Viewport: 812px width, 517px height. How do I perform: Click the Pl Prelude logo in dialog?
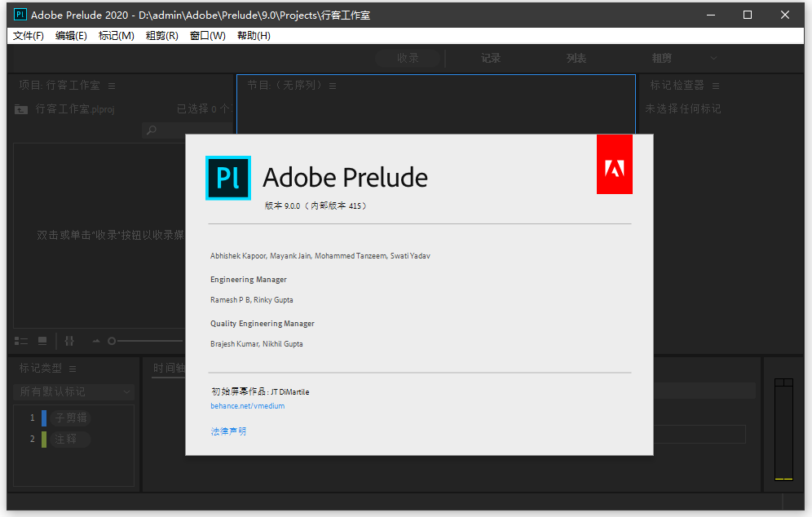(228, 178)
